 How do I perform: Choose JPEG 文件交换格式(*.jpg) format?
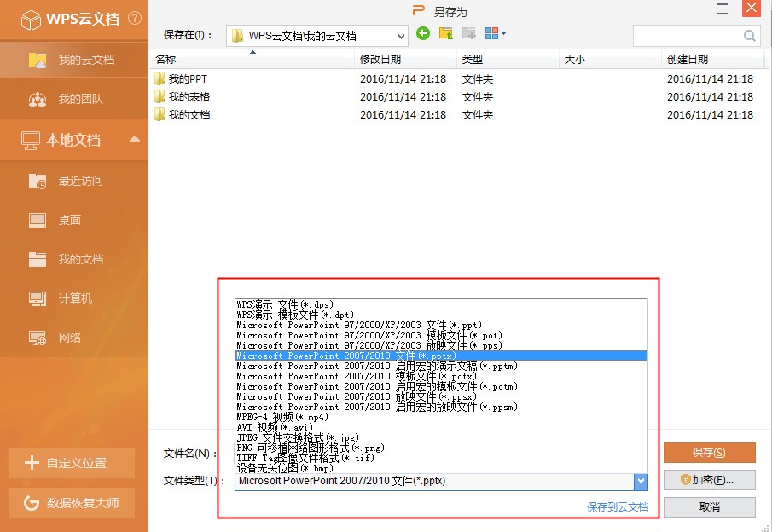tap(441, 437)
